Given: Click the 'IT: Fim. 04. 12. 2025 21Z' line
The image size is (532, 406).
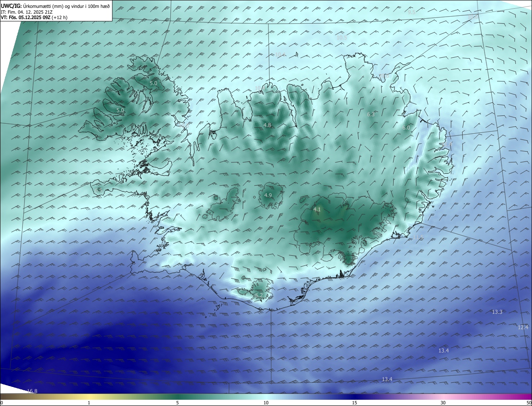Looking at the screenshot, I should [26, 12].
